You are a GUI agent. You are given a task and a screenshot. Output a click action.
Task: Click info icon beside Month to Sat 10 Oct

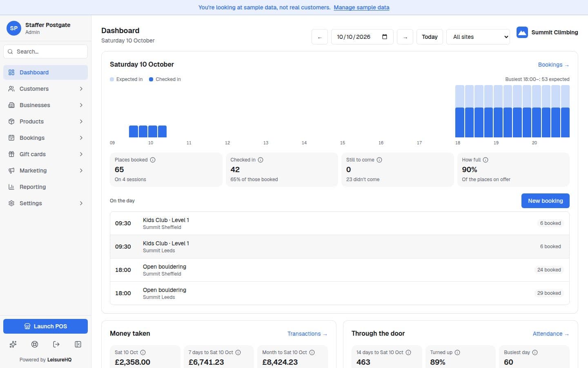coord(312,352)
